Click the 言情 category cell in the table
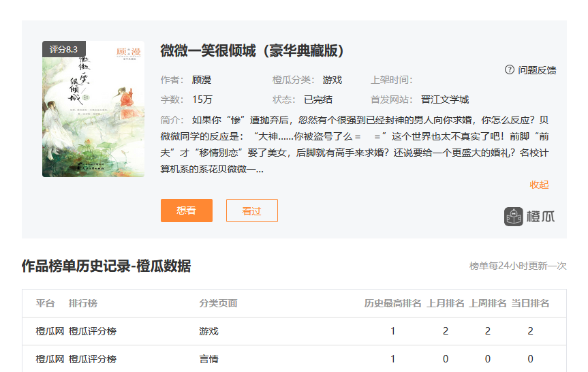 tap(209, 359)
